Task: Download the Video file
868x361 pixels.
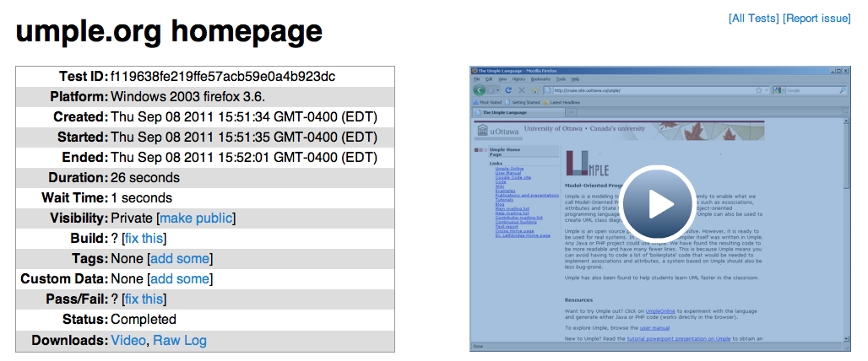Action: (x=127, y=341)
